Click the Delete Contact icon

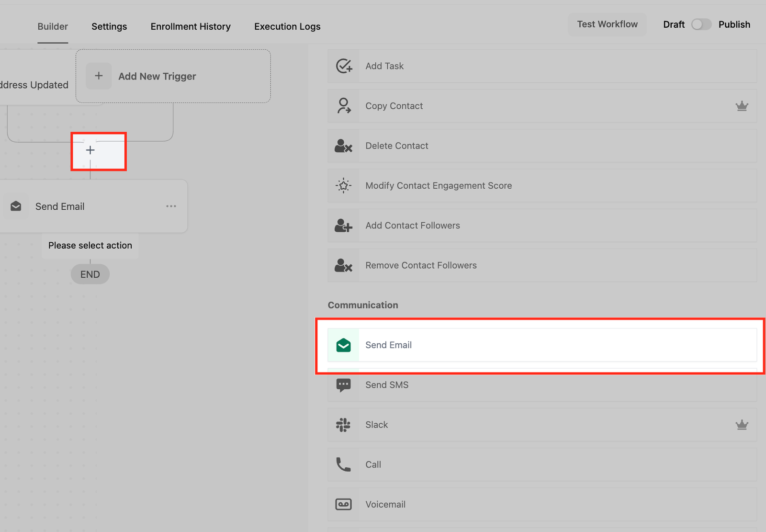pyautogui.click(x=343, y=146)
